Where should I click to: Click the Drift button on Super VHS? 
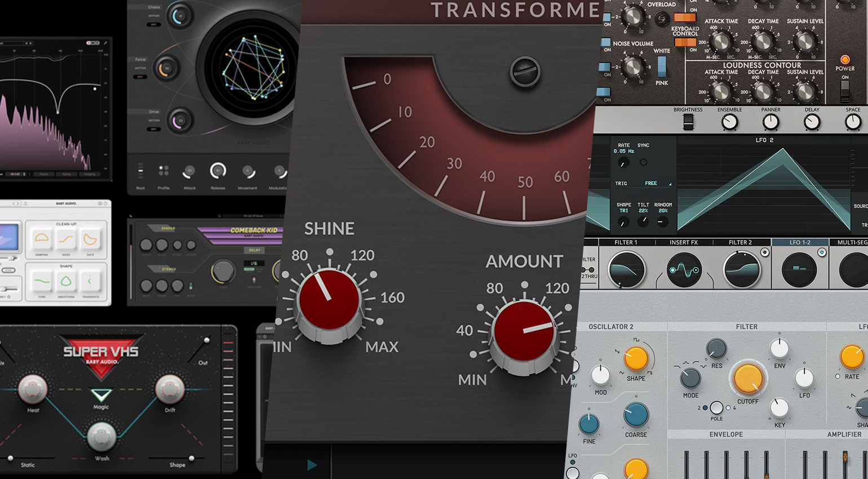pyautogui.click(x=170, y=389)
